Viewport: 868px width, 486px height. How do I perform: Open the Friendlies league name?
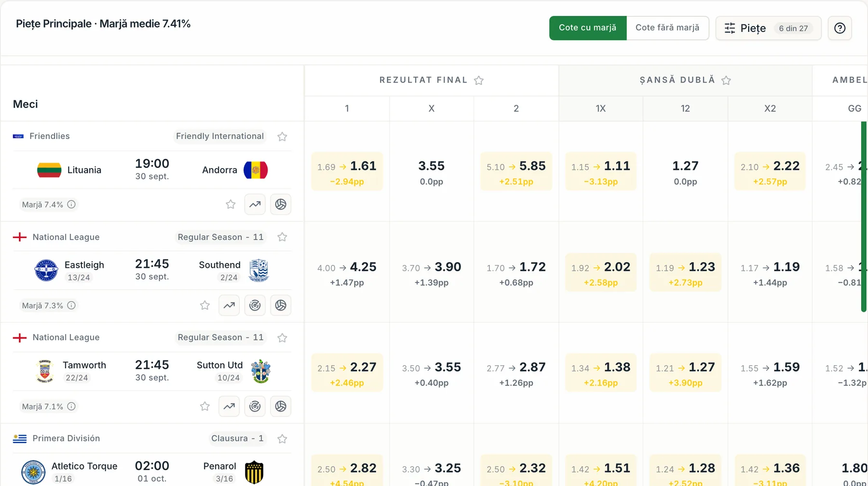pos(50,136)
